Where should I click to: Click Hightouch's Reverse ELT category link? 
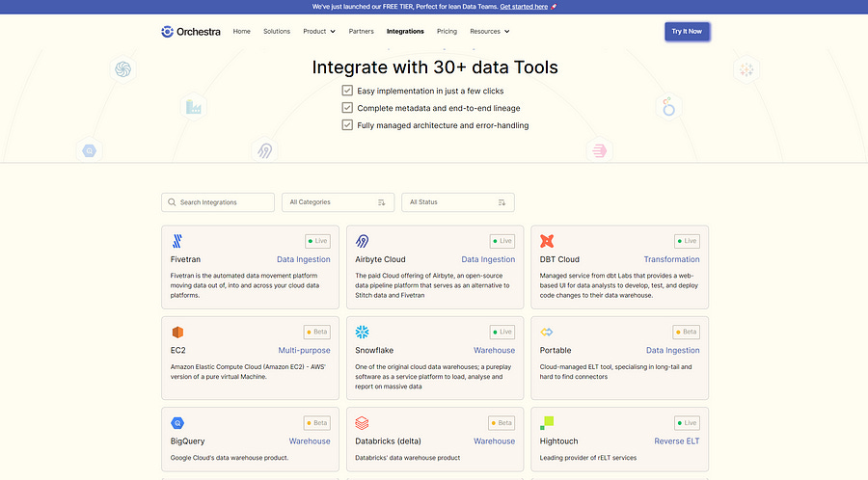(676, 441)
